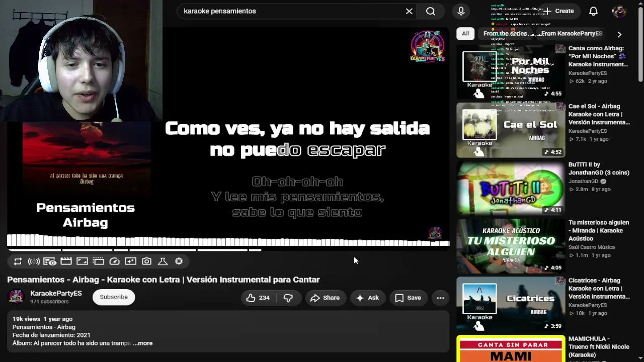This screenshot has height=362, width=644.
Task: Show more filter chips with arrow
Action: coord(619,34)
